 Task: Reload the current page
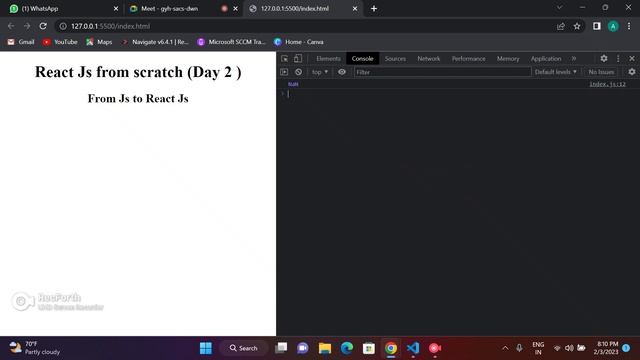coord(43,26)
